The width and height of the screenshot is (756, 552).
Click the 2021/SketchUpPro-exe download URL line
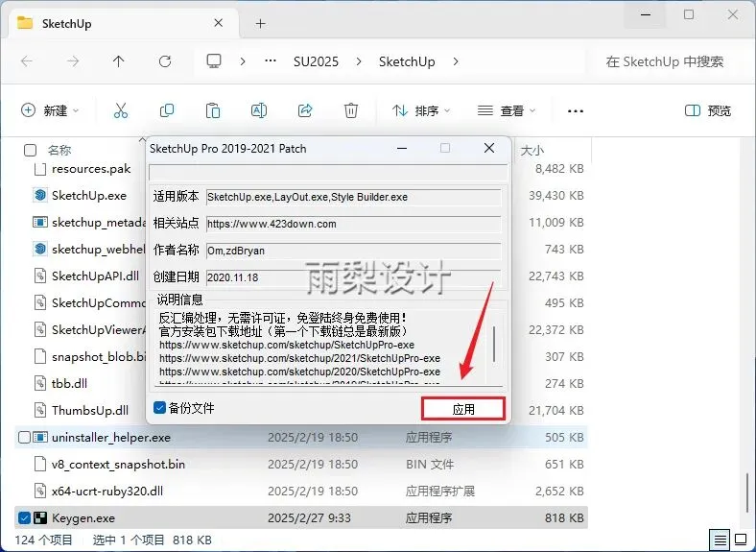pos(299,358)
